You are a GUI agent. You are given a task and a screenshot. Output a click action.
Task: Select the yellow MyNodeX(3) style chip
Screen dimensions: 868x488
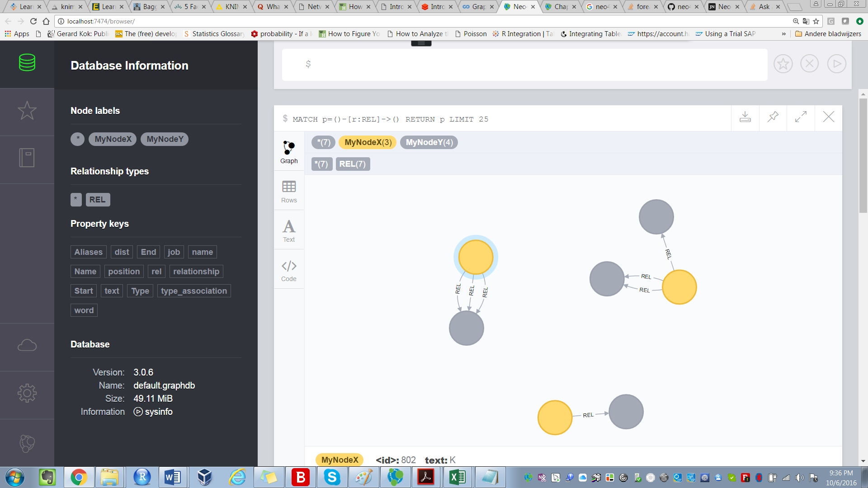[x=367, y=142]
